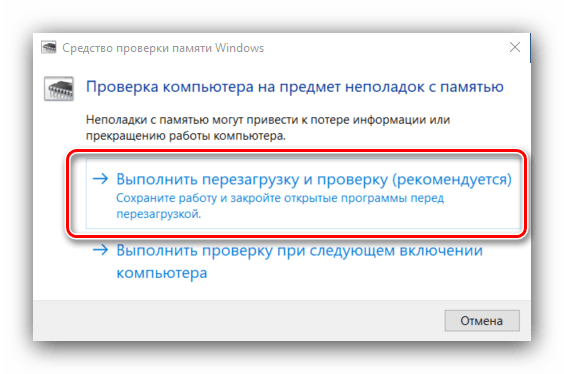
Task: Click the title text 'Средство проверки памяти Windows'
Action: pyautogui.click(x=163, y=48)
